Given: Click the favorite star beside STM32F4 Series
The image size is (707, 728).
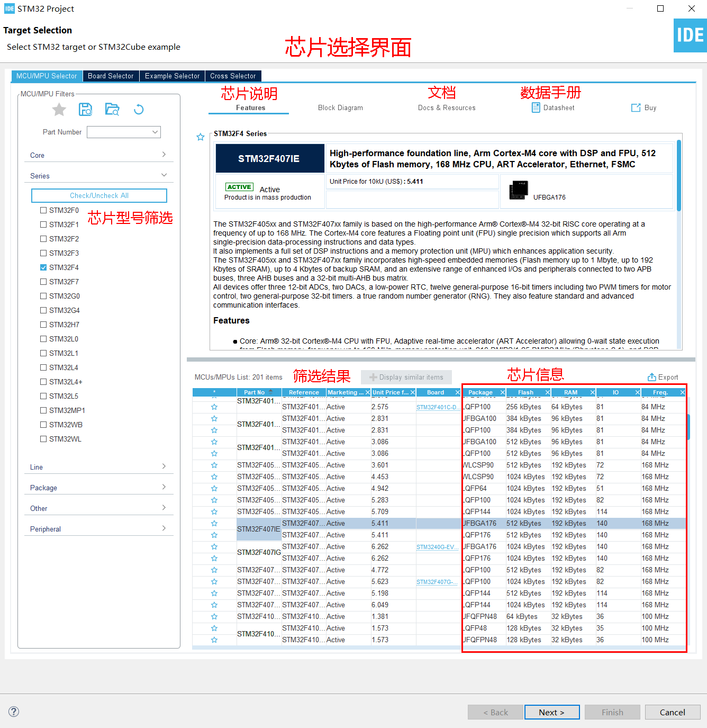Looking at the screenshot, I should (x=201, y=137).
